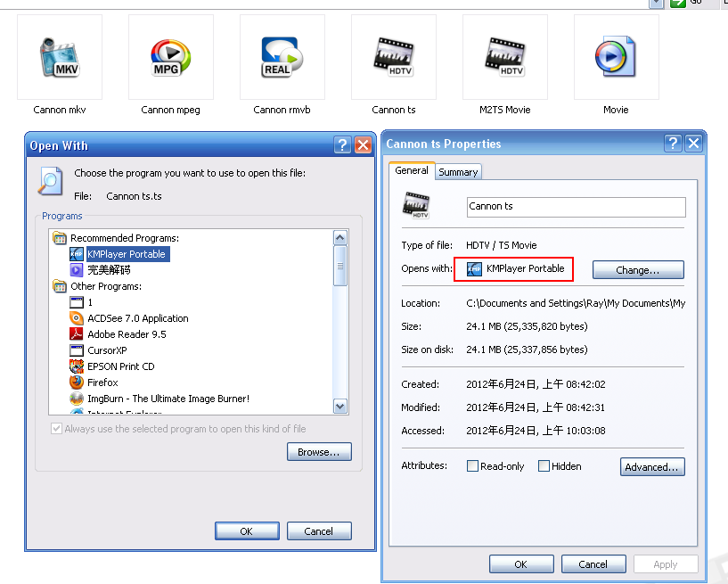Click the Programs list scroll up arrow

click(340, 238)
